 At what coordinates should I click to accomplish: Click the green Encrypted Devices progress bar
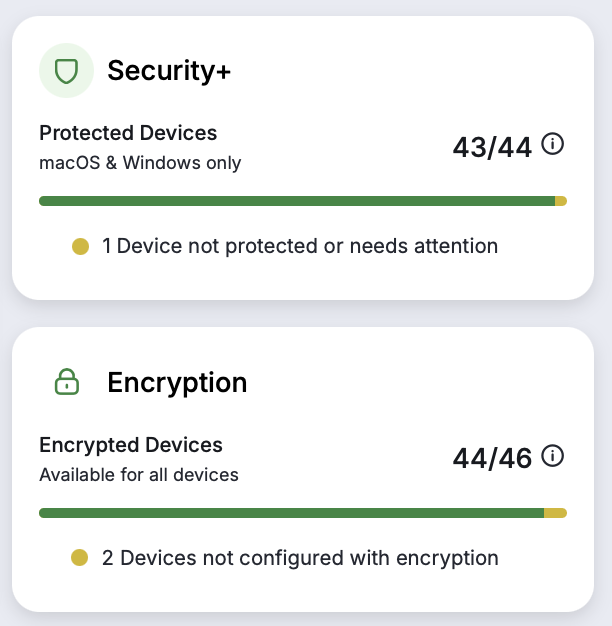(x=290, y=513)
